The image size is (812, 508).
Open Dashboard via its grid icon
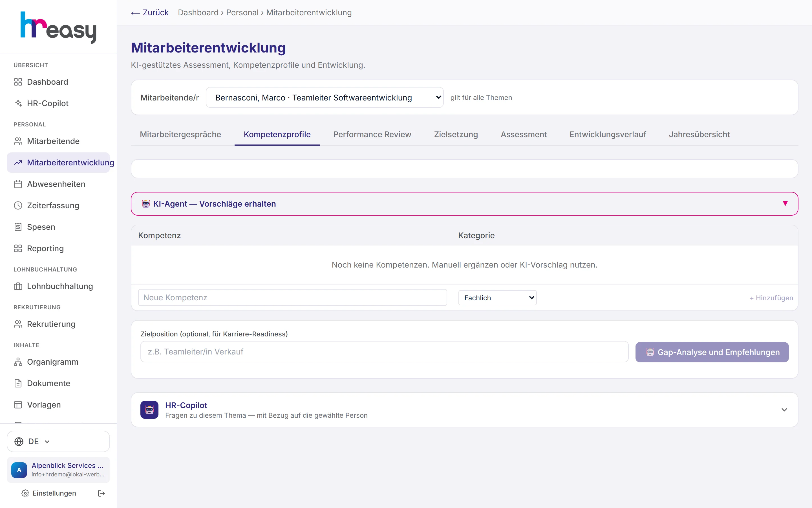click(x=18, y=82)
